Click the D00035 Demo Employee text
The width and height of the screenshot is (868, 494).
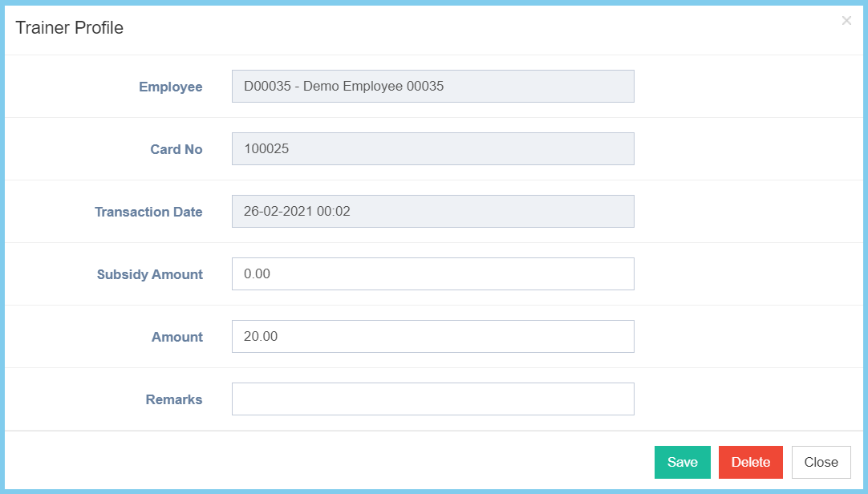343,87
